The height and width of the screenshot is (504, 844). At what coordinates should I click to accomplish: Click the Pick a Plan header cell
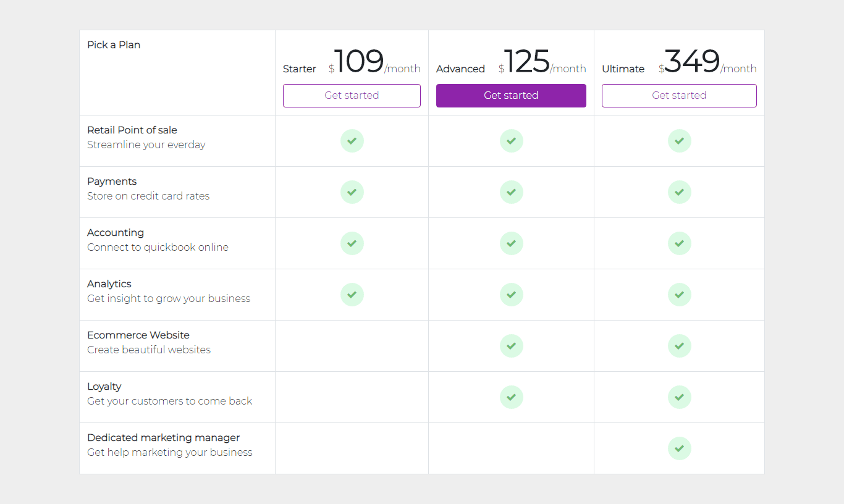114,44
